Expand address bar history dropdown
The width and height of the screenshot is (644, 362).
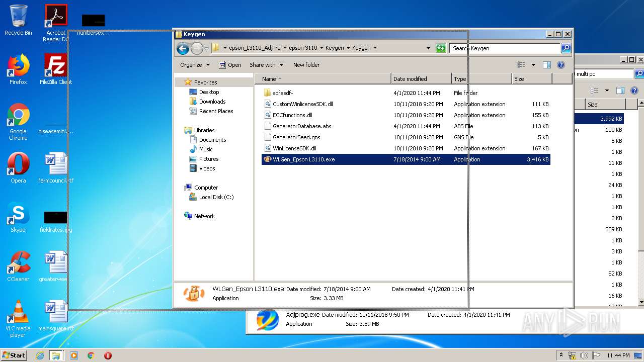[x=428, y=48]
